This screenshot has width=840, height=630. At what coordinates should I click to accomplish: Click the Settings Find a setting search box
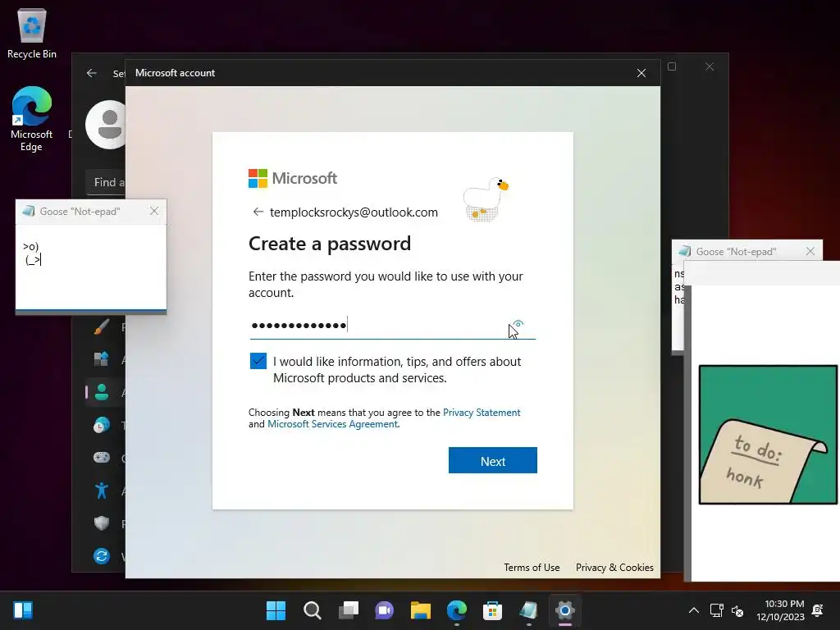tap(106, 182)
